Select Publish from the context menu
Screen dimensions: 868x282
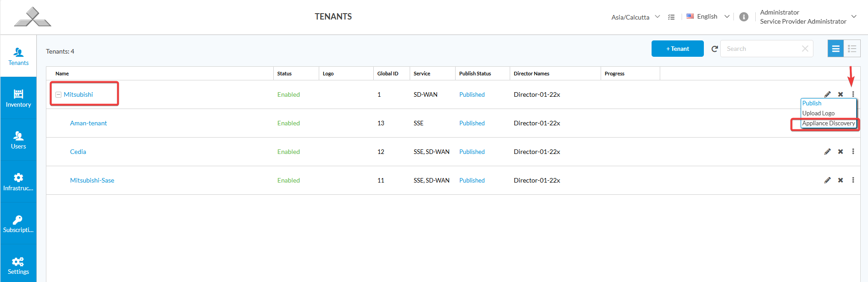[x=812, y=103]
